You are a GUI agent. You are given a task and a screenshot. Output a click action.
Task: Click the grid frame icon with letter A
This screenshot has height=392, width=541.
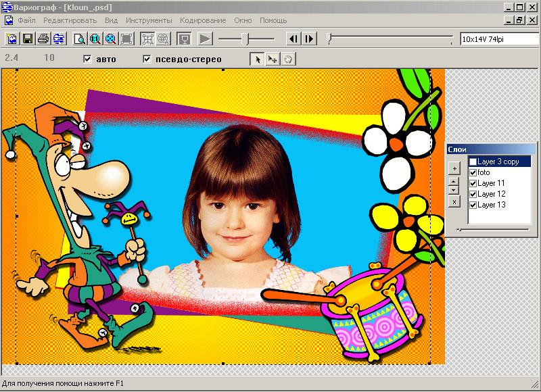coord(147,39)
